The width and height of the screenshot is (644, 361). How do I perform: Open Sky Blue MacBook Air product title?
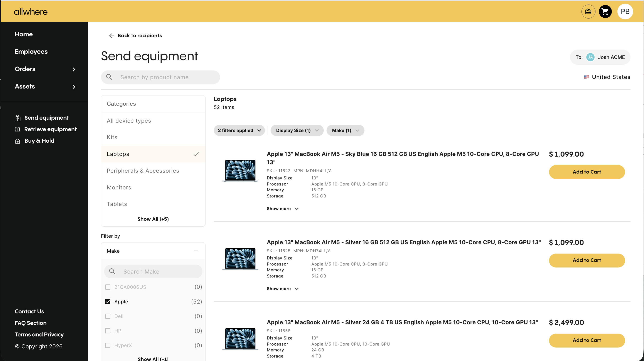tap(403, 158)
